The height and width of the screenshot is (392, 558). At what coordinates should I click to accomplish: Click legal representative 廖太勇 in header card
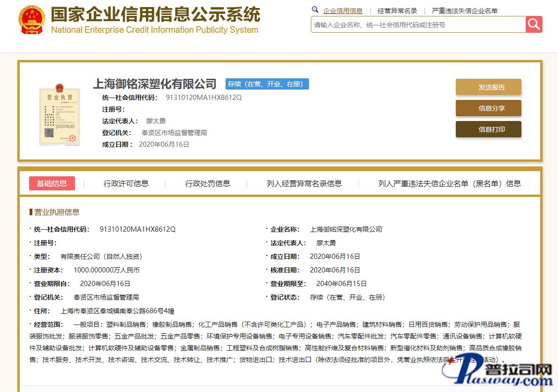coord(156,121)
